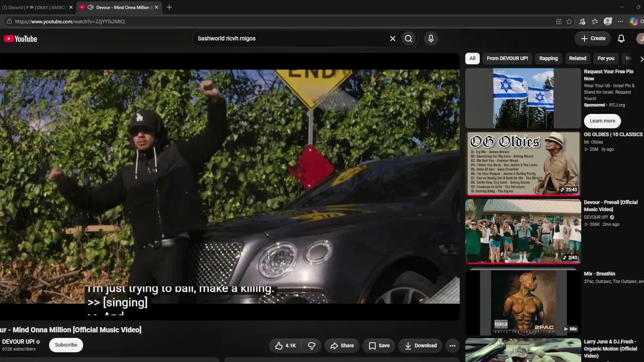This screenshot has height=362, width=644.
Task: Filter recommendations by Related
Action: click(578, 58)
